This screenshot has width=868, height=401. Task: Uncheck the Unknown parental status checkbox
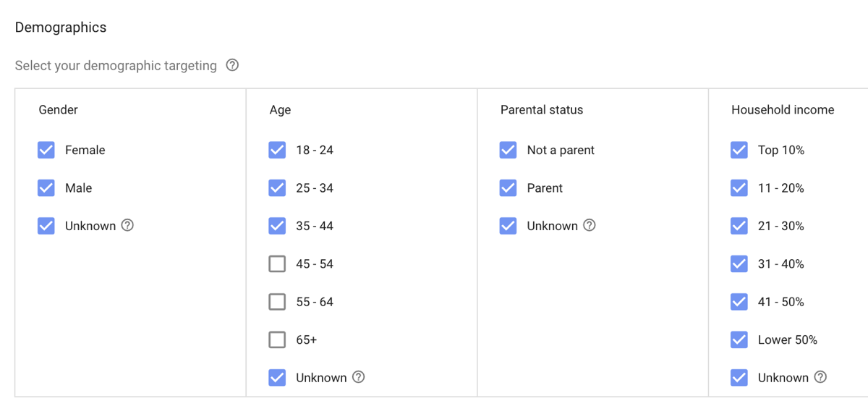(x=508, y=226)
